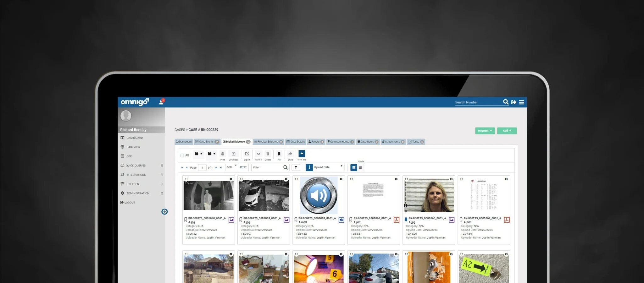Toggle the View info panel button
644x283 pixels.
[302, 154]
